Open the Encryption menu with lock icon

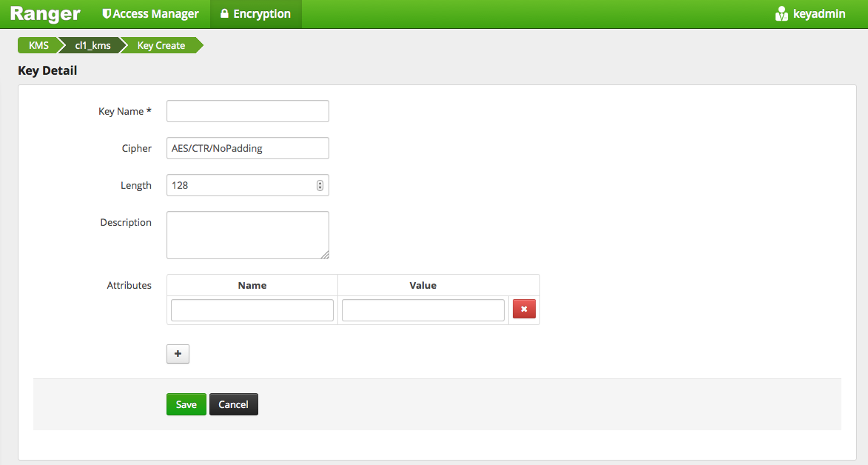pos(255,14)
